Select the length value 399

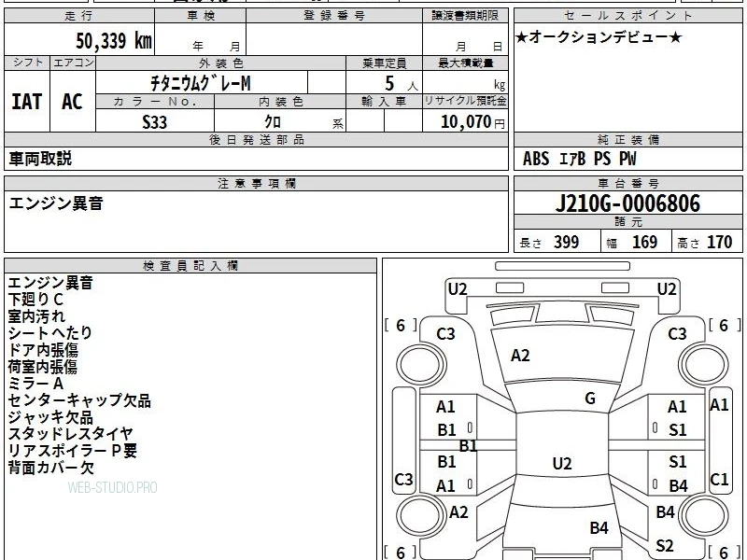(x=567, y=242)
